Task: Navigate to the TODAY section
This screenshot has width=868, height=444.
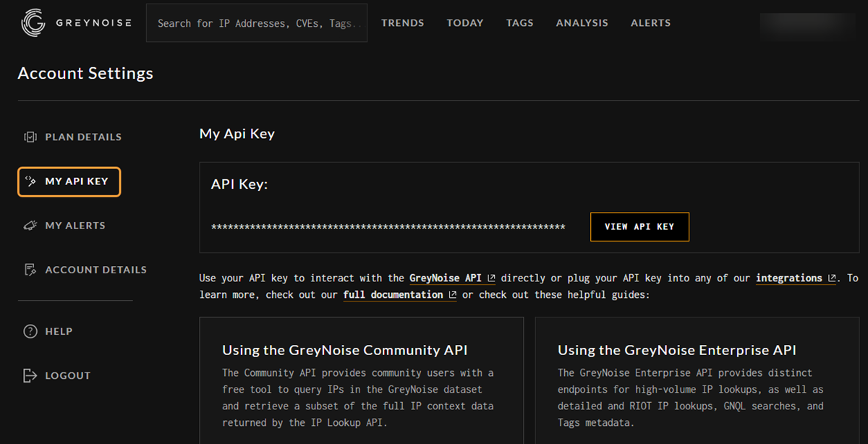Action: coord(465,22)
